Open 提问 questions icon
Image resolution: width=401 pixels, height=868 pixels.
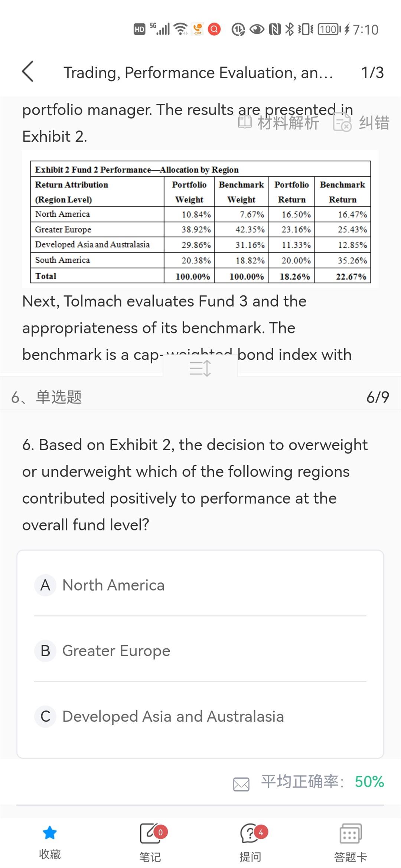(x=251, y=834)
